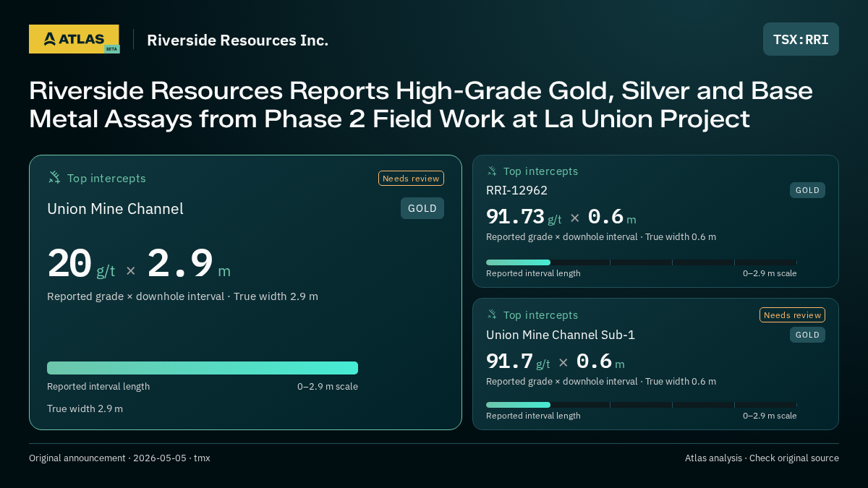Image resolution: width=868 pixels, height=488 pixels.
Task: Select the 'Union Mine Channel' intercept title
Action: tap(115, 209)
